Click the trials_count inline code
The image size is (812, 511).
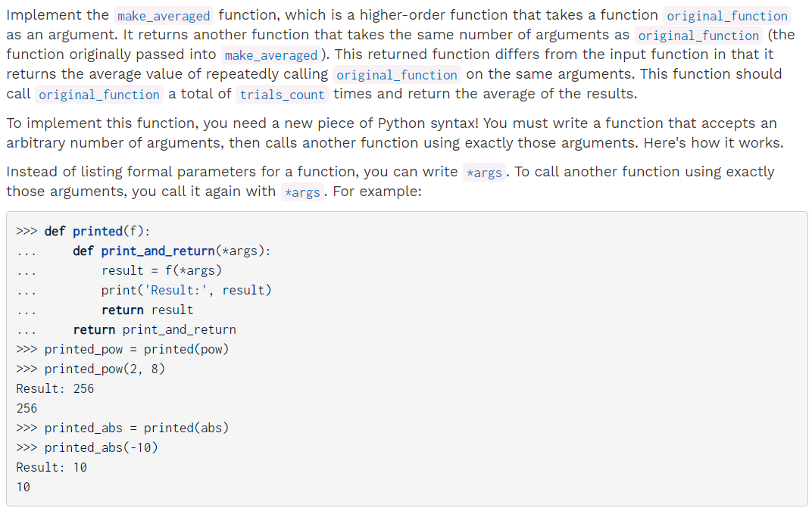tap(282, 94)
